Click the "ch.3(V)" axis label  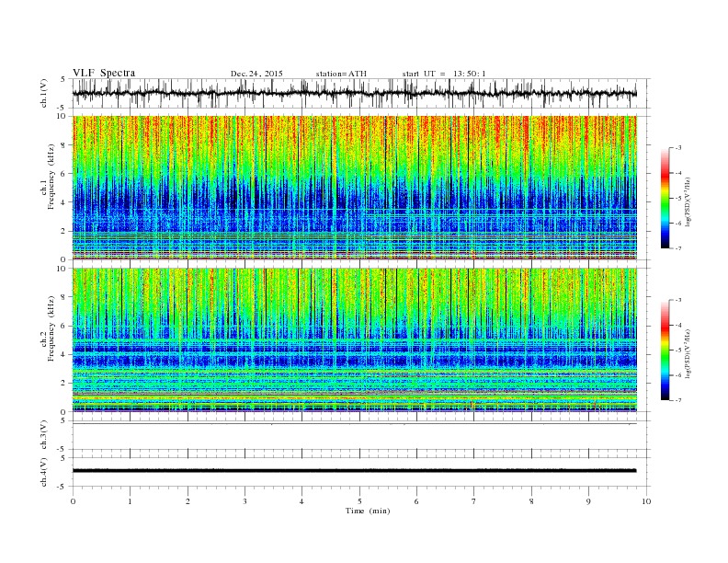tap(44, 435)
